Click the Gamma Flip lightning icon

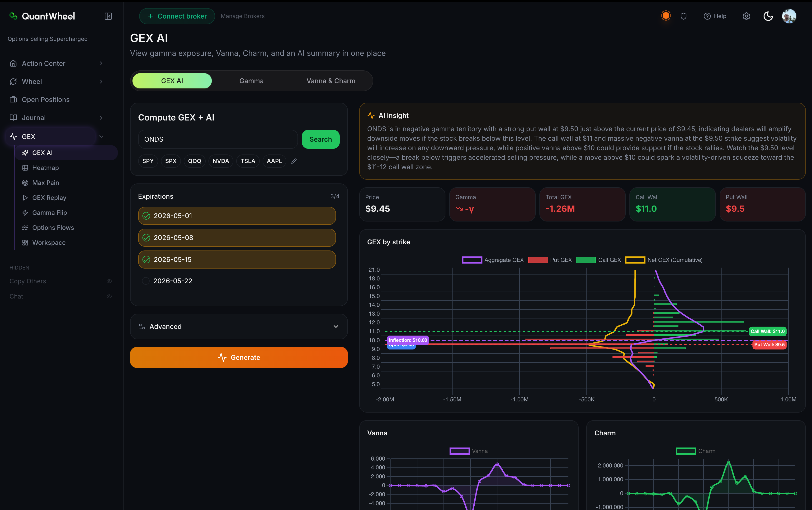pyautogui.click(x=25, y=213)
